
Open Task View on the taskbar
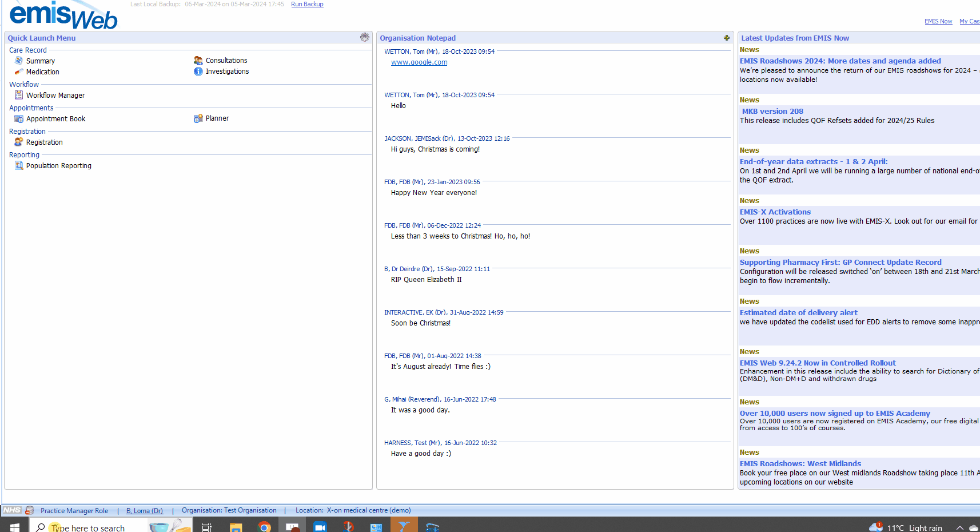[207, 527]
